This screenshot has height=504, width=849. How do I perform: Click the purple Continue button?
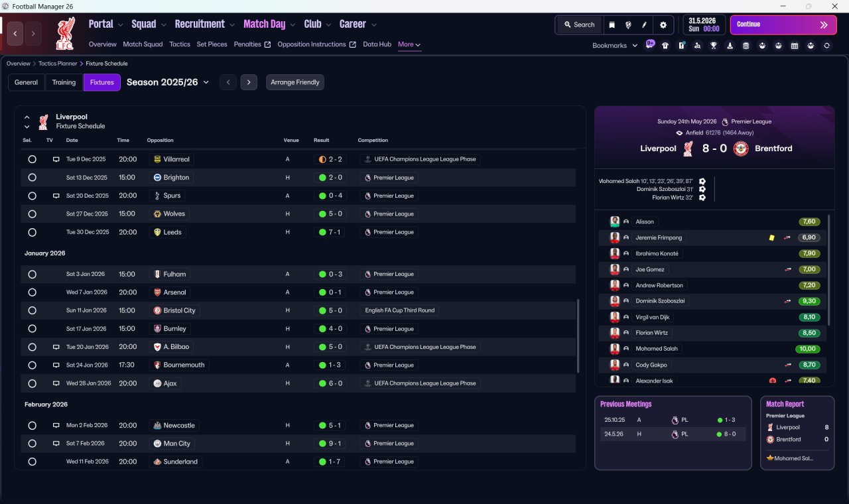tap(783, 25)
